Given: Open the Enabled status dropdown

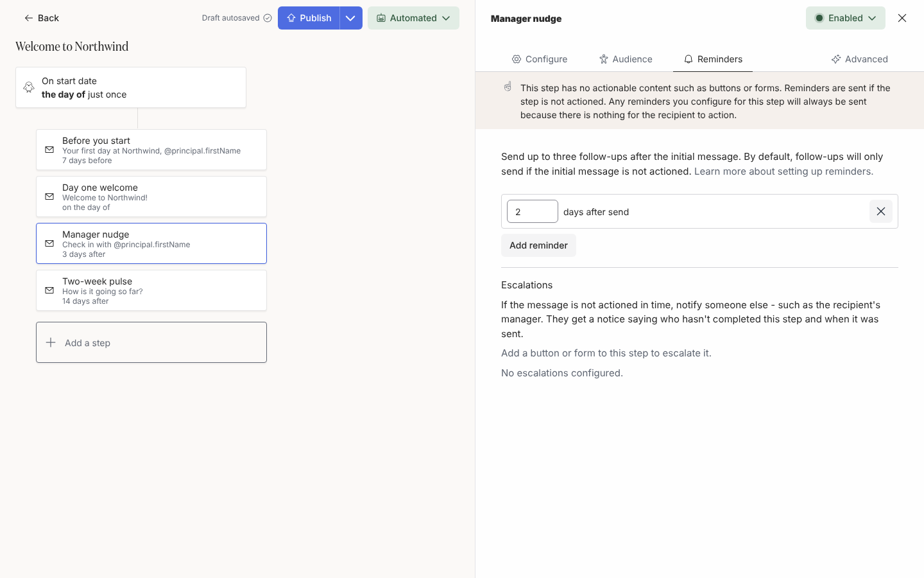Looking at the screenshot, I should click(845, 18).
